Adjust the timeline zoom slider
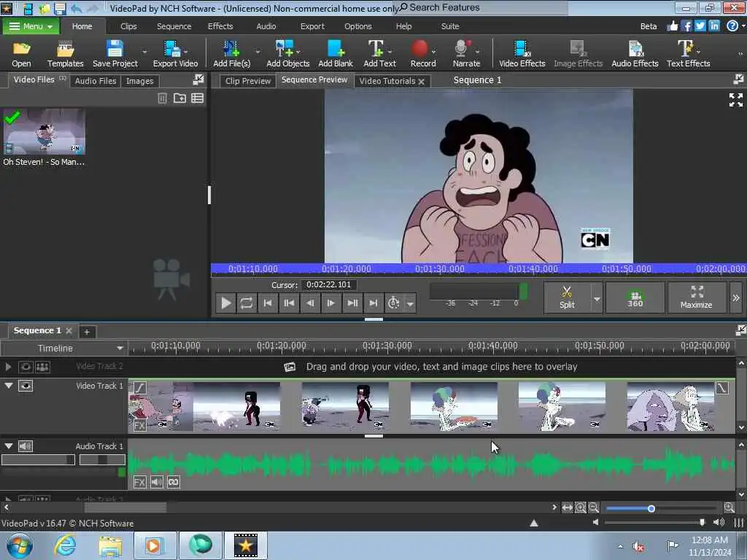Screen dimensions: 747x560 (661, 508)
